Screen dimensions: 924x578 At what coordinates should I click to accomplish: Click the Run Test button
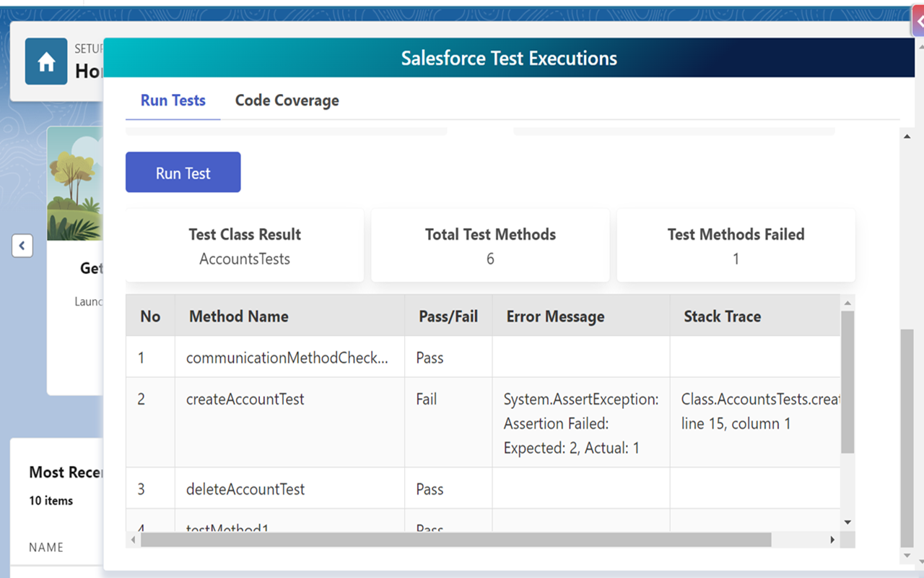183,173
